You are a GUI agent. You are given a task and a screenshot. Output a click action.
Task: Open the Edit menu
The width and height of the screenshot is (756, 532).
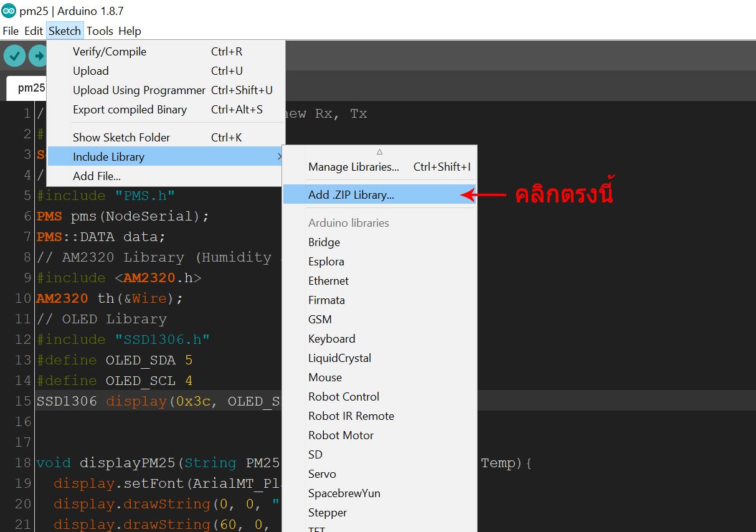click(34, 31)
